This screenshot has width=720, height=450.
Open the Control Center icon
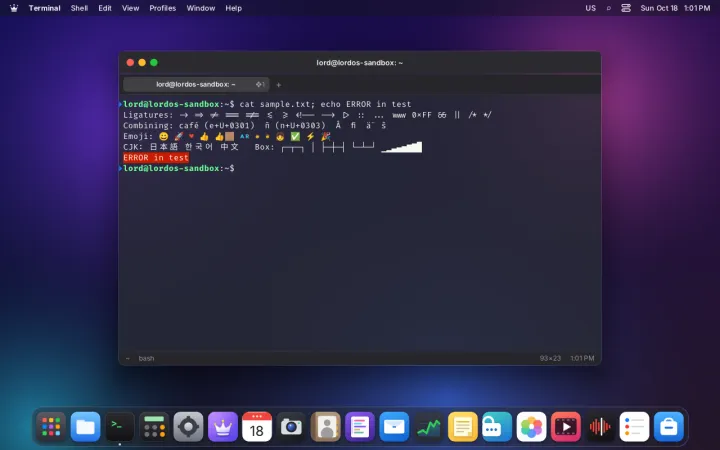click(626, 8)
